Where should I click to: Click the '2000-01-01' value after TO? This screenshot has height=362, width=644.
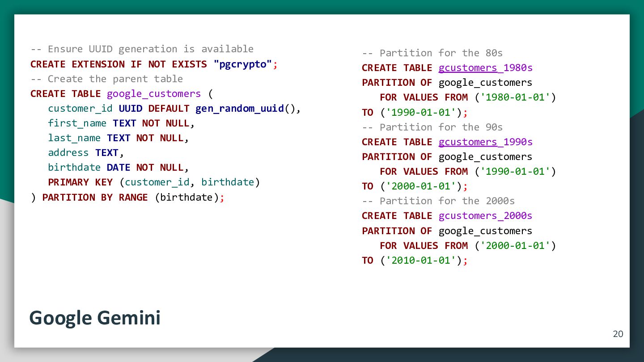pos(420,186)
